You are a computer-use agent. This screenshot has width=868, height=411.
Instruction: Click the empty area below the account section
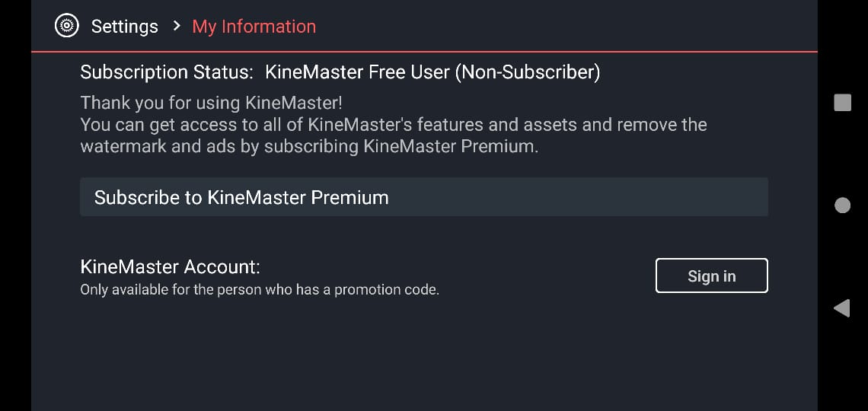coord(424,354)
